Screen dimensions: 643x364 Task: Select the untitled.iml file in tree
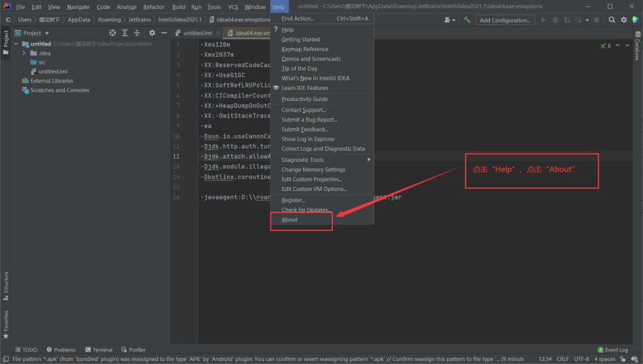coord(53,71)
